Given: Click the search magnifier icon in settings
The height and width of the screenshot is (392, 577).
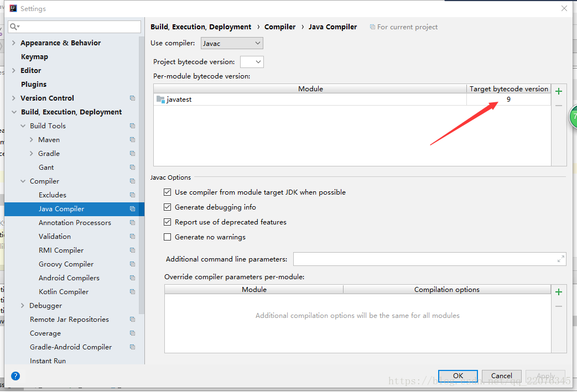Looking at the screenshot, I should pos(14,27).
